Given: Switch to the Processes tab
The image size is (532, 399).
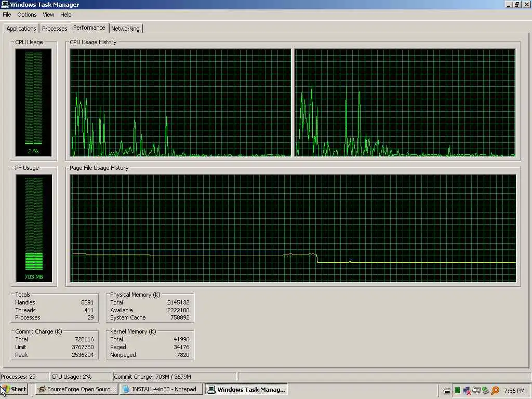Looking at the screenshot, I should (54, 29).
